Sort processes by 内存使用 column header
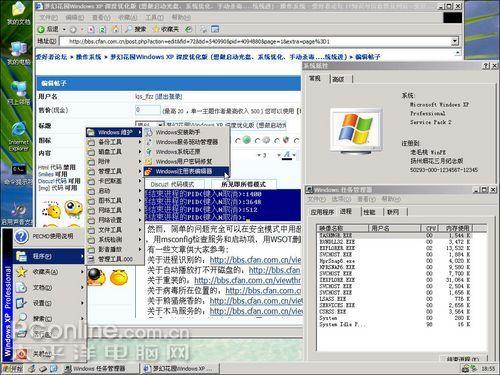Viewport: 500px width, 375px height. coord(457,228)
